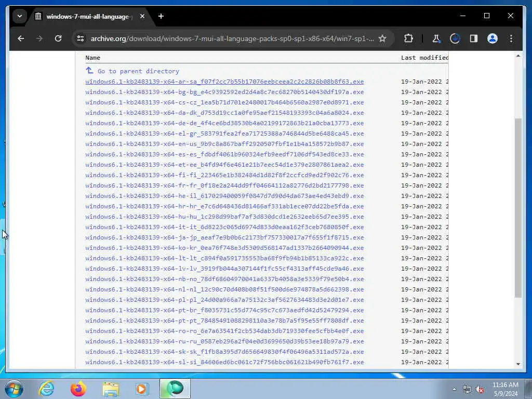This screenshot has height=399, width=532.
Task: Download the x64 pt-pt language pack exe
Action: pyautogui.click(x=224, y=321)
